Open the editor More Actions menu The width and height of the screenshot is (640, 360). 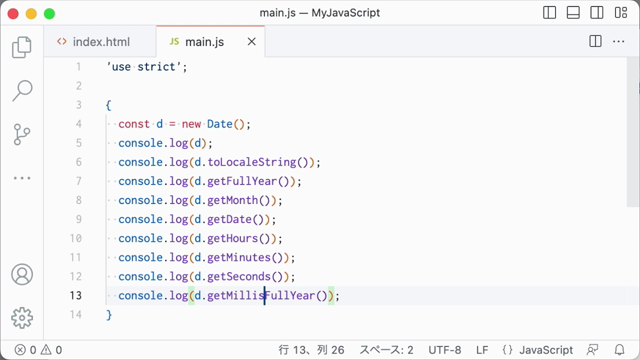pos(619,41)
